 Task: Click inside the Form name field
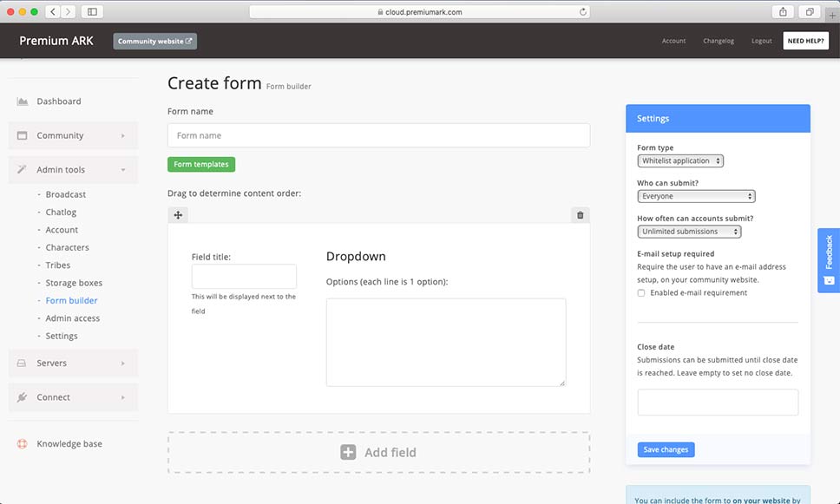378,135
